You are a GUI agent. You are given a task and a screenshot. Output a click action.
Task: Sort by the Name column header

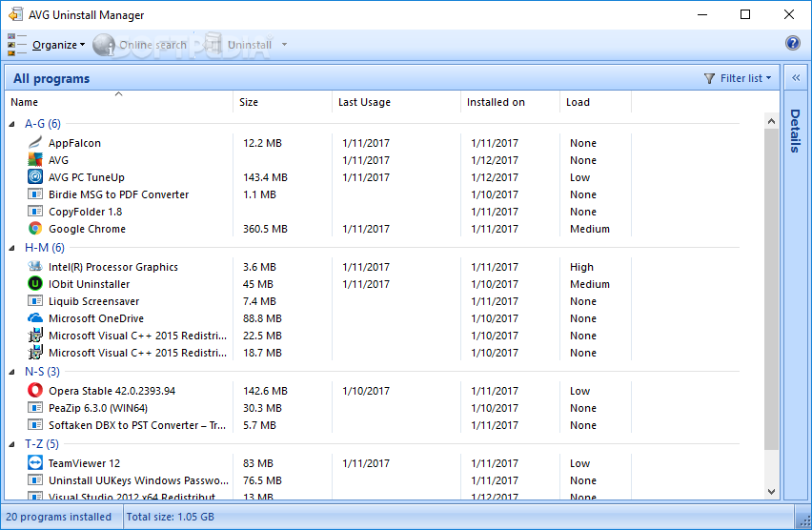tap(119, 102)
